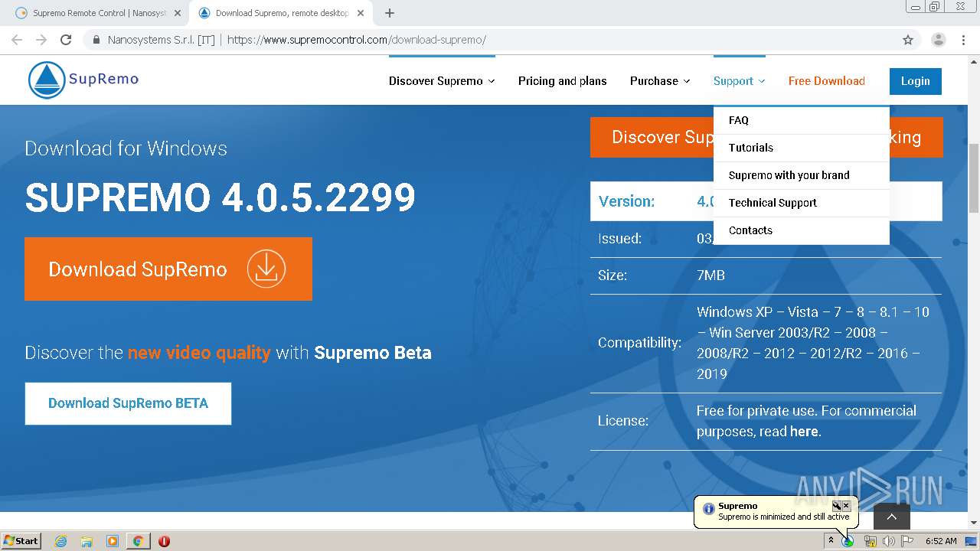Open the Chrome three-dot menu
The image size is (980, 551).
click(x=963, y=40)
